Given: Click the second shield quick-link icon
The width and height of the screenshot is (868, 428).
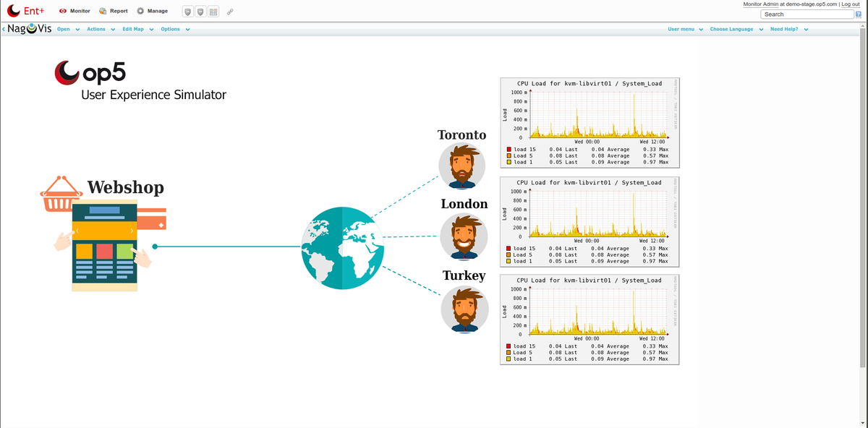Looking at the screenshot, I should click(x=200, y=12).
